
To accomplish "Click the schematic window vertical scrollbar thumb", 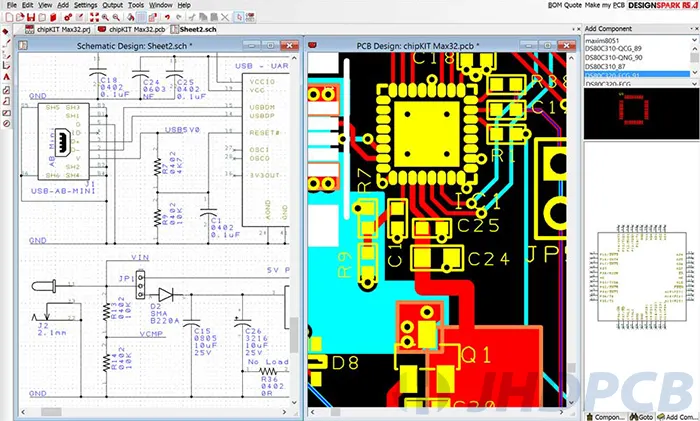I will click(x=294, y=335).
